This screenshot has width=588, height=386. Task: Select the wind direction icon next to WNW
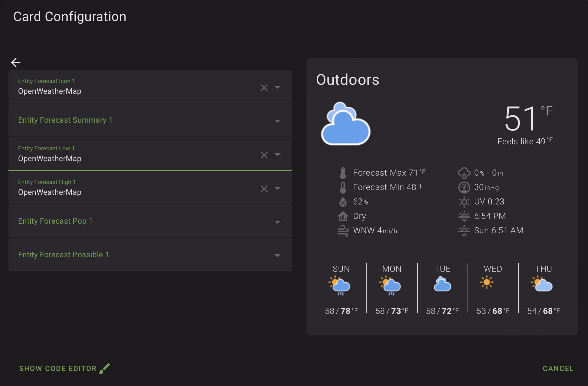click(342, 230)
